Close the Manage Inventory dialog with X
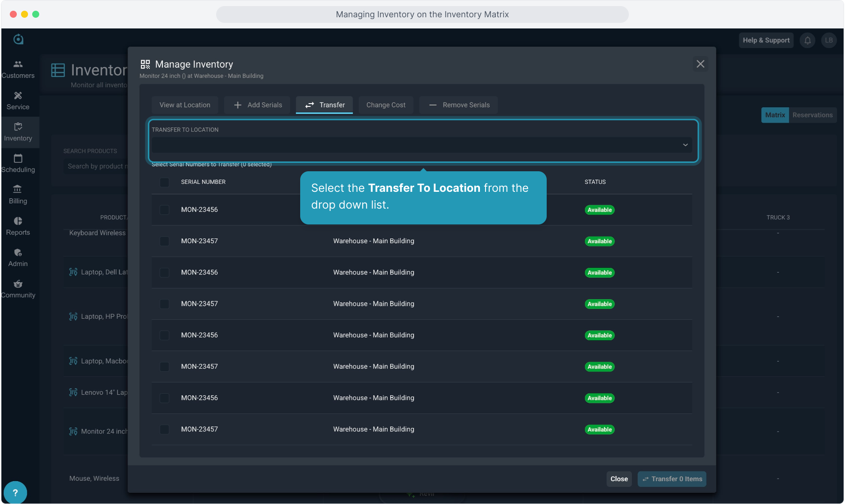 click(700, 64)
